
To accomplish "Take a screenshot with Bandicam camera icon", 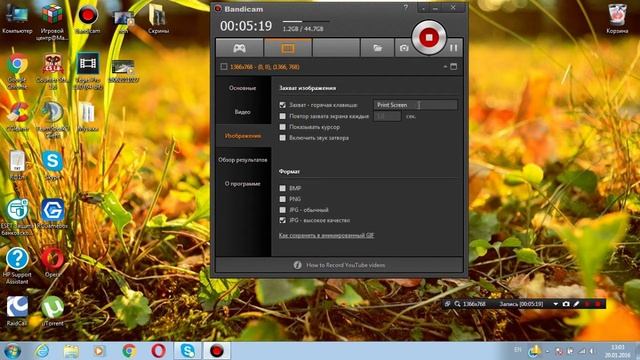I will coord(404,48).
